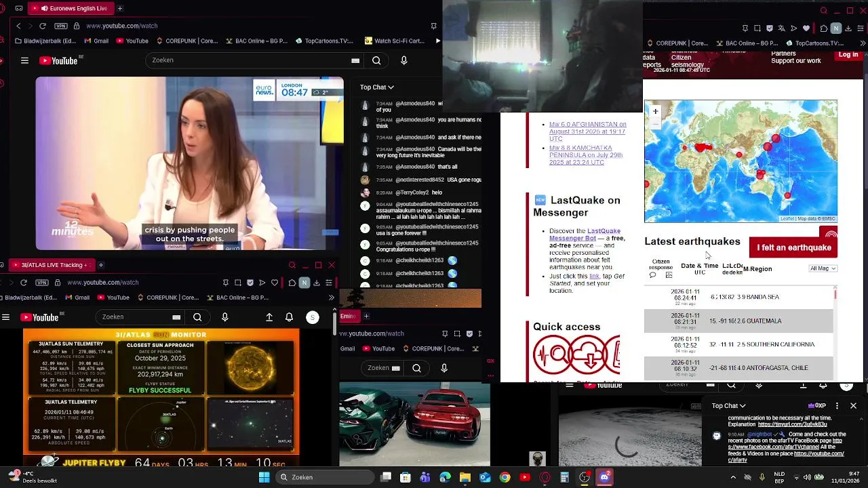Go back in Euronews browser window
Image resolution: width=868 pixels, height=488 pixels.
pos(18,26)
